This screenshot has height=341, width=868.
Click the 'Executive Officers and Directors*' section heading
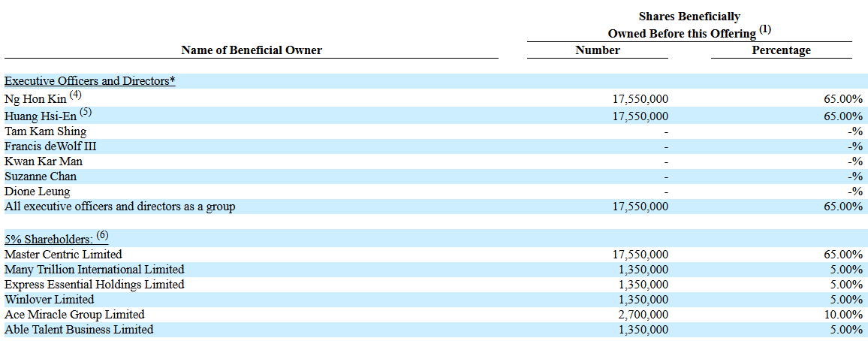(x=89, y=81)
